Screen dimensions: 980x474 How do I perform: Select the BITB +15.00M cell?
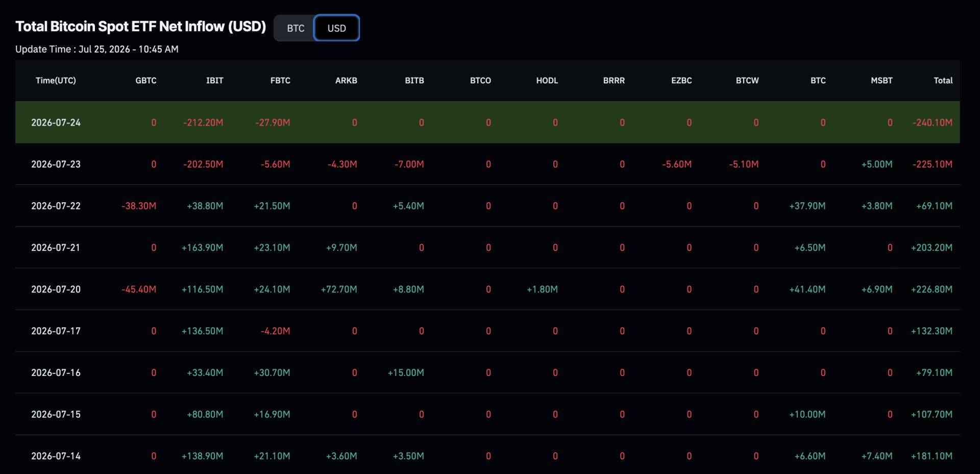(x=406, y=373)
